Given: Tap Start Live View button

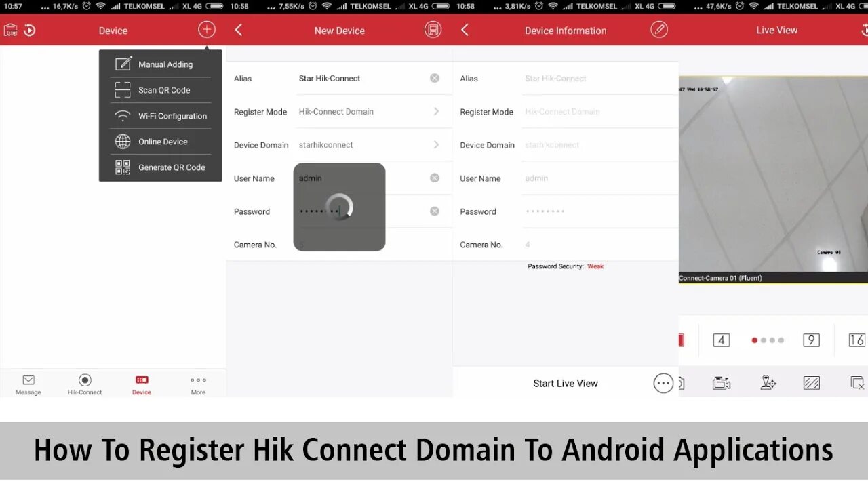Looking at the screenshot, I should [566, 384].
